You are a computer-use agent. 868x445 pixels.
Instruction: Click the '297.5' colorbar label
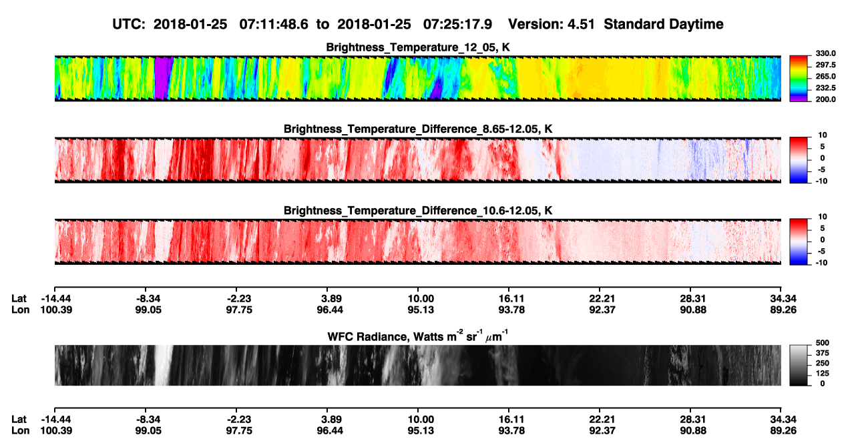tap(826, 65)
